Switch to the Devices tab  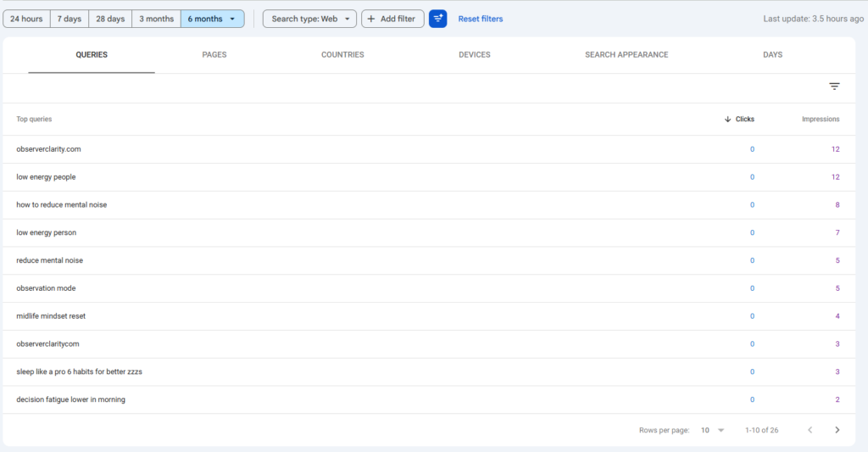tap(475, 55)
